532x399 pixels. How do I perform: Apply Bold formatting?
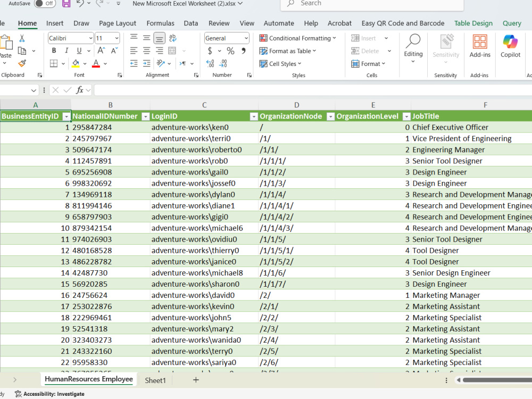pyautogui.click(x=54, y=51)
